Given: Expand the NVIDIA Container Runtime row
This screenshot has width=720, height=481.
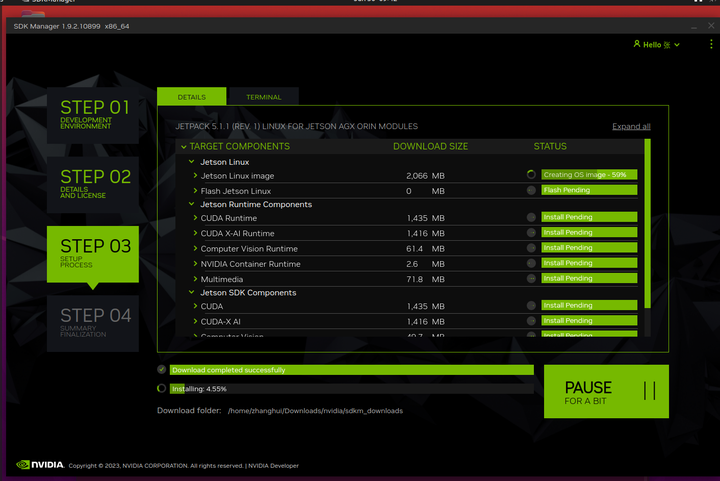Looking at the screenshot, I should click(x=195, y=263).
